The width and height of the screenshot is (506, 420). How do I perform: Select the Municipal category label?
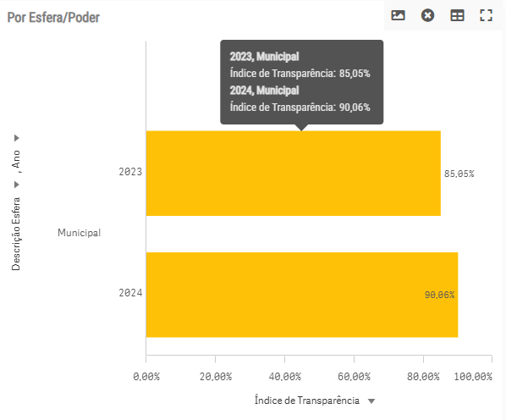point(79,233)
